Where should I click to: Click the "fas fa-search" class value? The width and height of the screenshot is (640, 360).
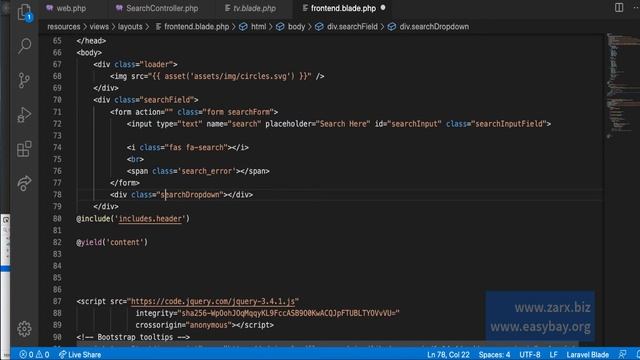click(196, 147)
